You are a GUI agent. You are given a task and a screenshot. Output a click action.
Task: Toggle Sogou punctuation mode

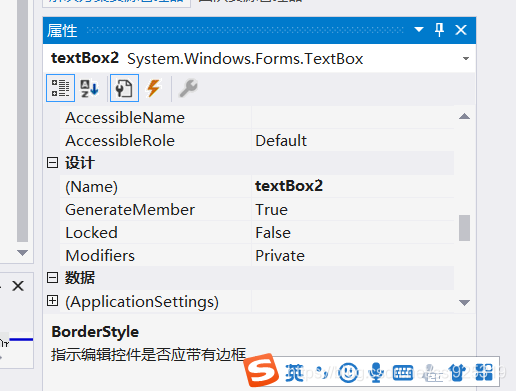click(321, 372)
